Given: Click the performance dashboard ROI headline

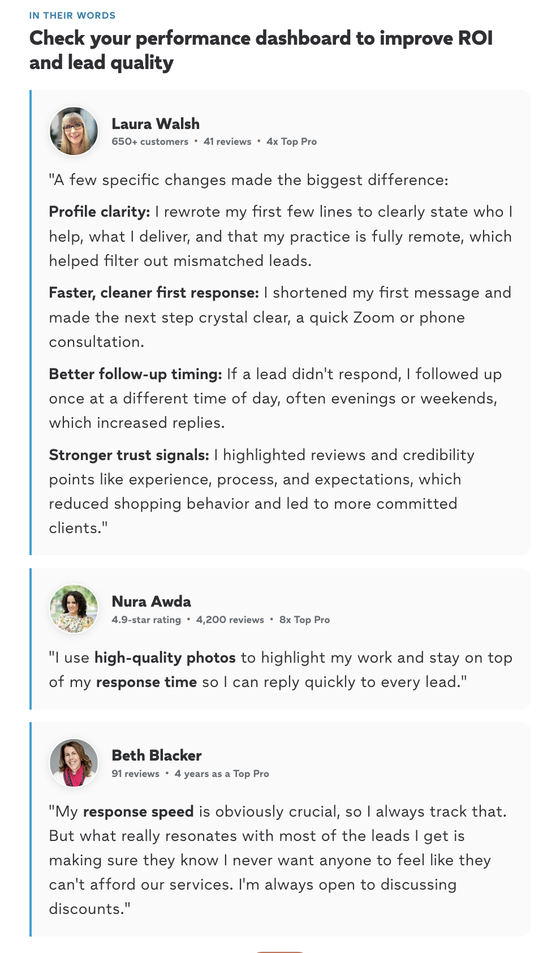Looking at the screenshot, I should click(x=261, y=50).
